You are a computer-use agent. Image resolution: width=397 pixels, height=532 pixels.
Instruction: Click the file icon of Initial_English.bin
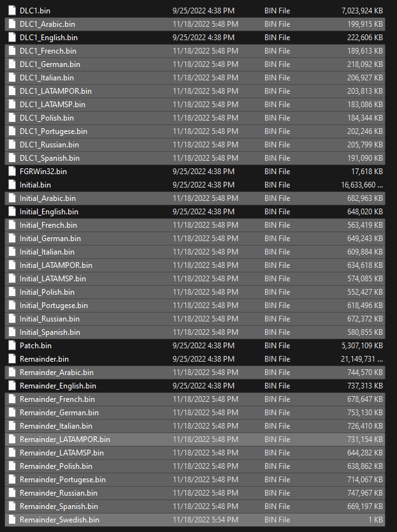[x=12, y=211]
